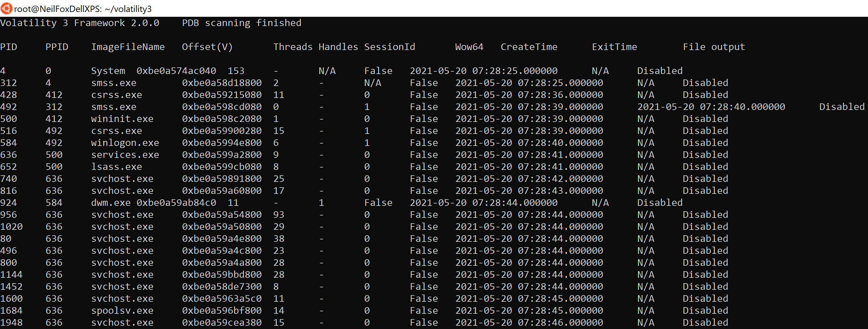
Task: Click the winlogon.exe process name
Action: point(125,142)
